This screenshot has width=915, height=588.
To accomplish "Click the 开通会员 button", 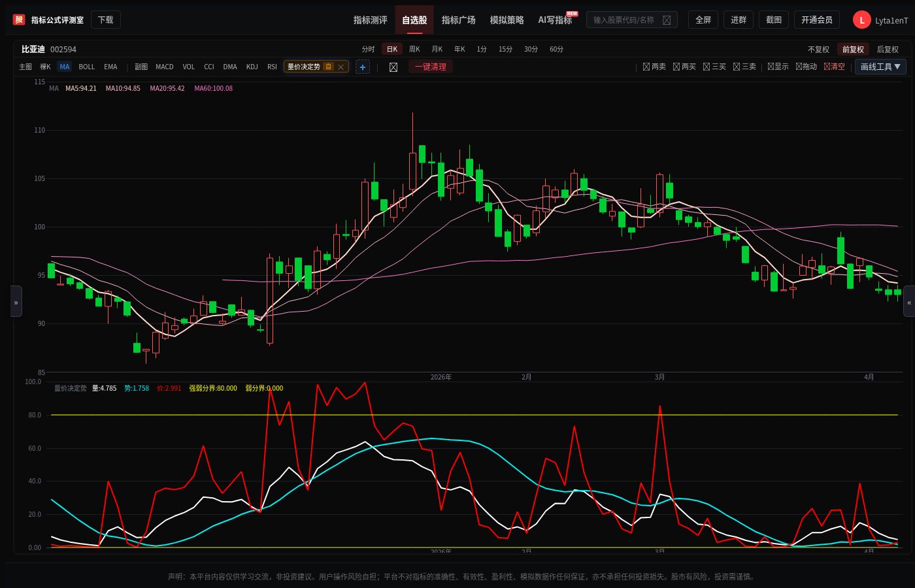I will (x=817, y=20).
